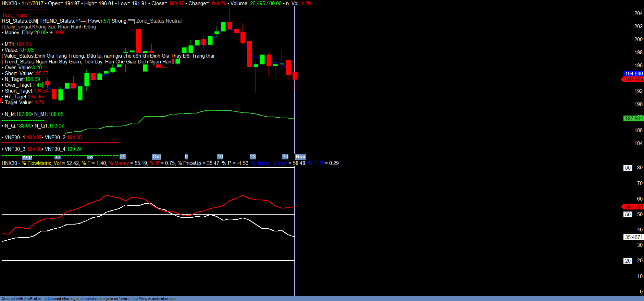Click the blue 194.646 value label
Screen dimensions: 644x301
point(633,74)
